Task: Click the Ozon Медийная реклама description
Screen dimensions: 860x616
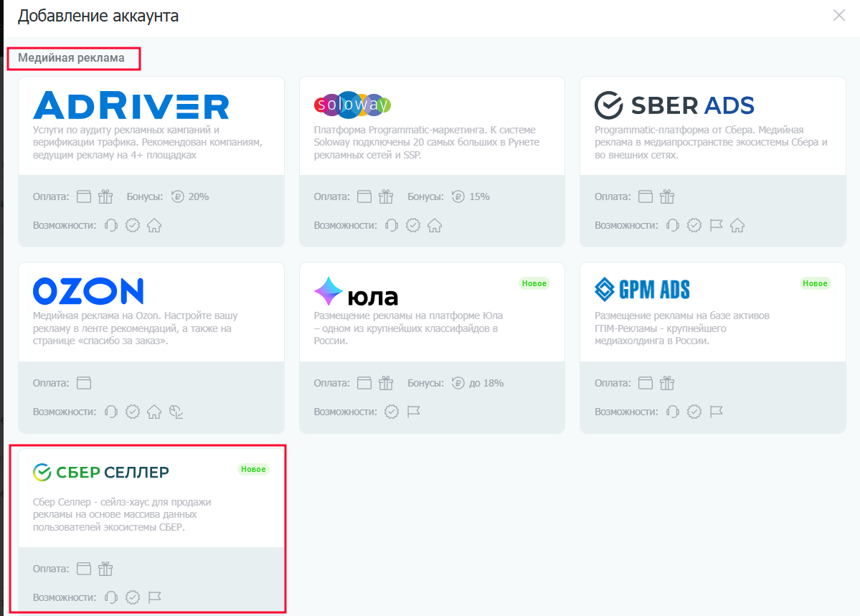Action: (136, 328)
